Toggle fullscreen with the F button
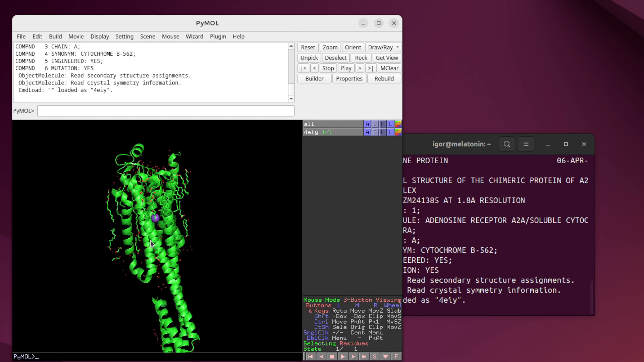Image resolution: width=644 pixels, height=362 pixels. coord(396,356)
